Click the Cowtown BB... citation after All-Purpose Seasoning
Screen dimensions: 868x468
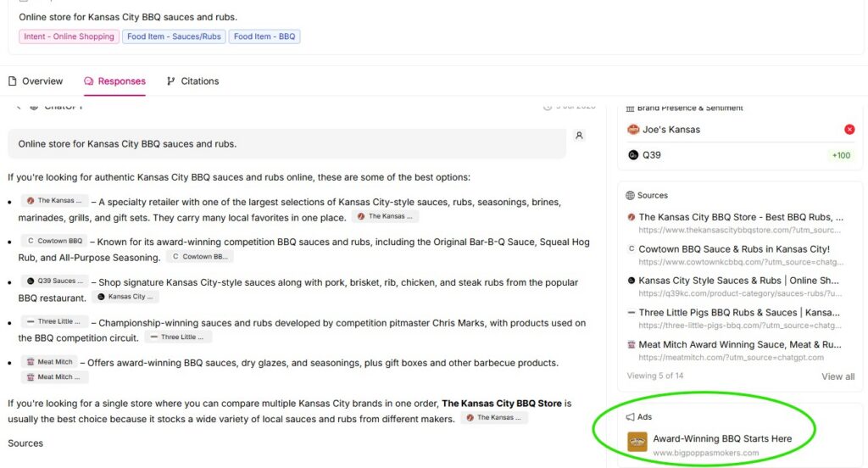point(200,256)
